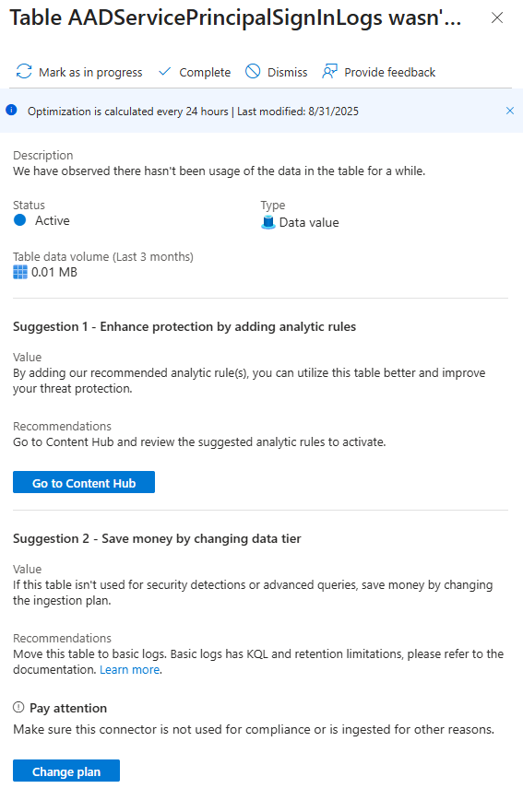
Task: Click the Complete checkmark icon
Action: click(165, 72)
